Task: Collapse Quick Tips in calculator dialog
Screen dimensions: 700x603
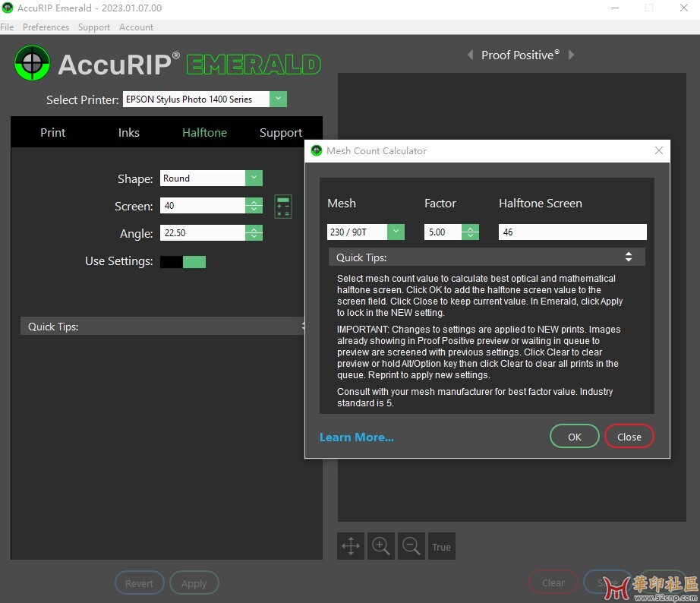Action: tap(629, 257)
